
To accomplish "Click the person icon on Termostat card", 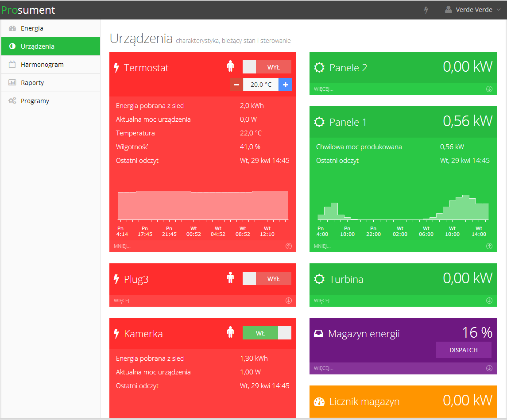I will 230,66.
